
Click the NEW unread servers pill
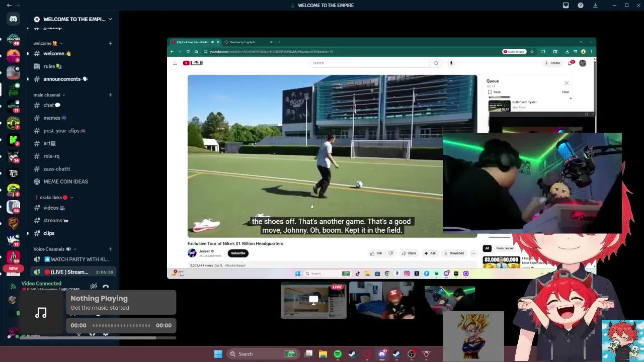(x=14, y=268)
